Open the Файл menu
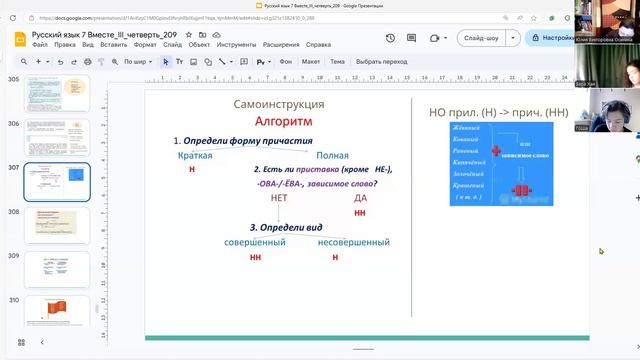 point(40,45)
